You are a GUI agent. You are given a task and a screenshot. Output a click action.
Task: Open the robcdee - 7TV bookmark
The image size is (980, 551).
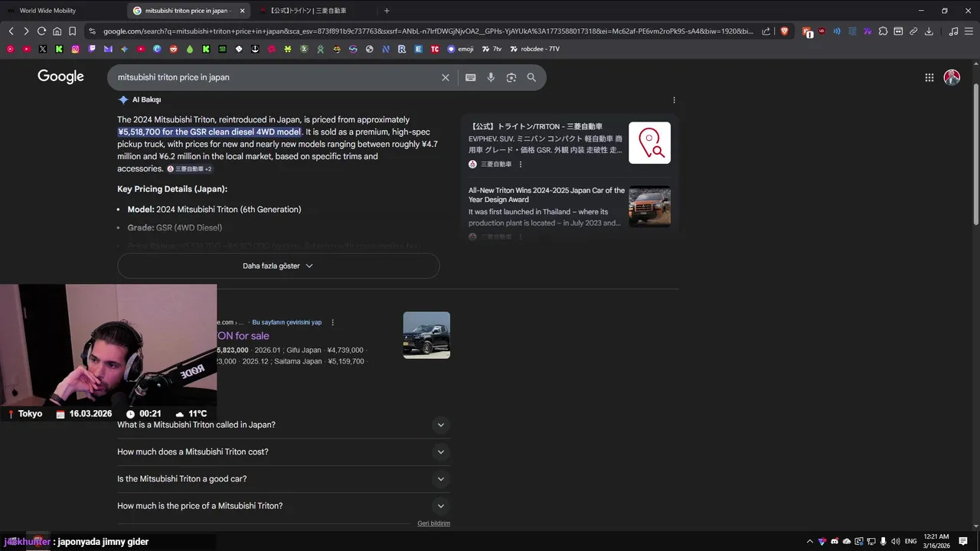534,49
